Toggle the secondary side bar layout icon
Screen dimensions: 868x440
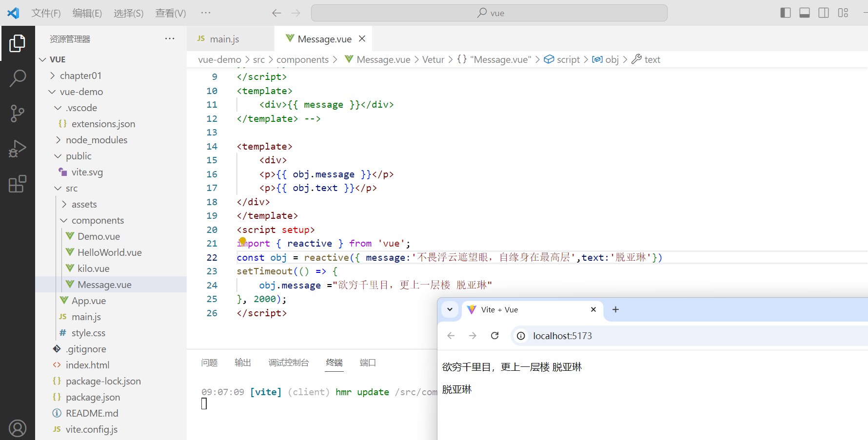[x=824, y=13]
